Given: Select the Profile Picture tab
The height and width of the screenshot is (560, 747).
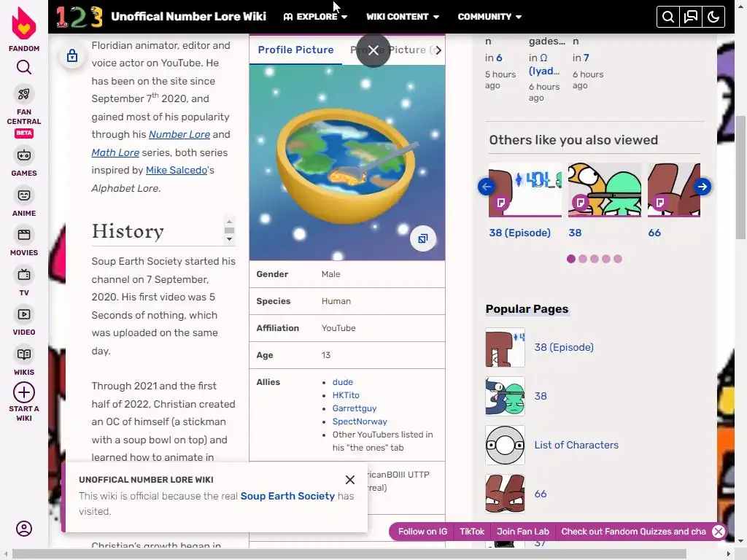Looking at the screenshot, I should tap(295, 50).
